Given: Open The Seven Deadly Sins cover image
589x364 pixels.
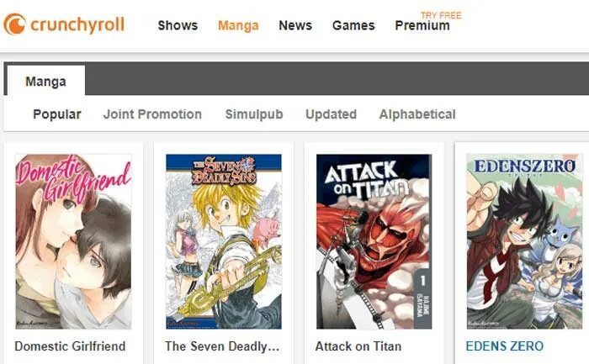Looking at the screenshot, I should [x=224, y=241].
